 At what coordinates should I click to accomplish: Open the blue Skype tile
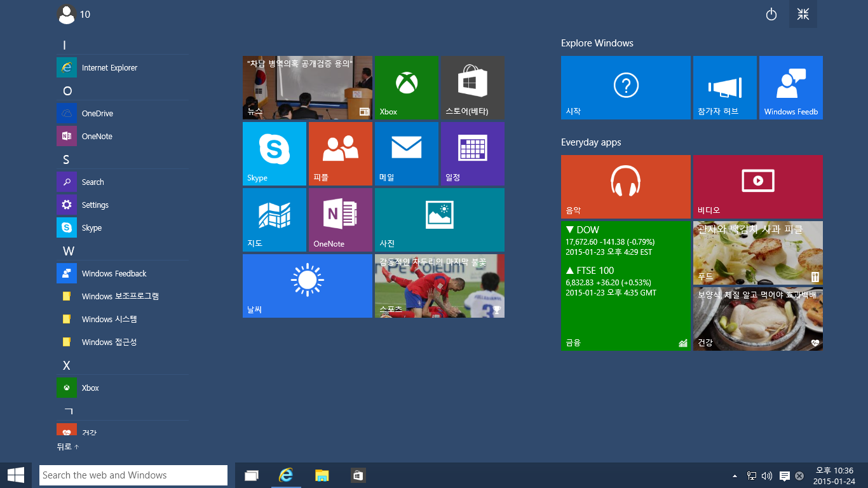click(275, 154)
